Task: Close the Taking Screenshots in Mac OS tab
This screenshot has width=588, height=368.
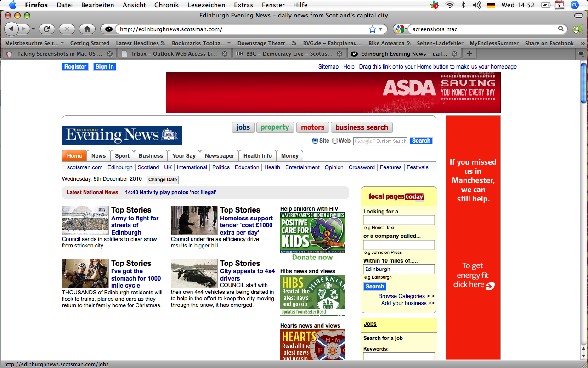Action: [110, 53]
